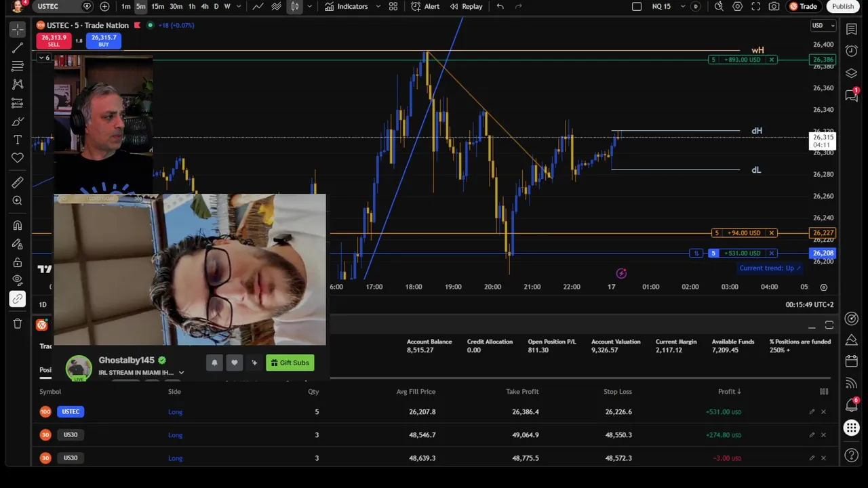868x488 pixels.
Task: Click the add symbol plus icon
Action: (104, 6)
